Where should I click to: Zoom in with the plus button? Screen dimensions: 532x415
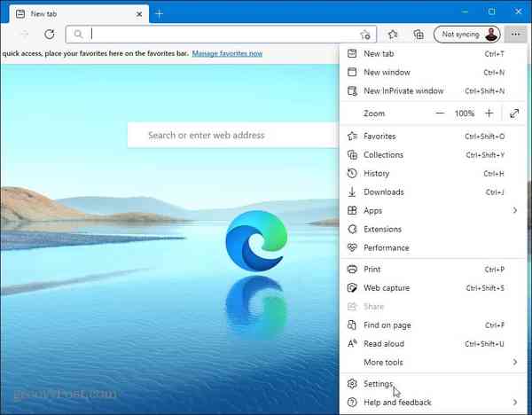[489, 114]
